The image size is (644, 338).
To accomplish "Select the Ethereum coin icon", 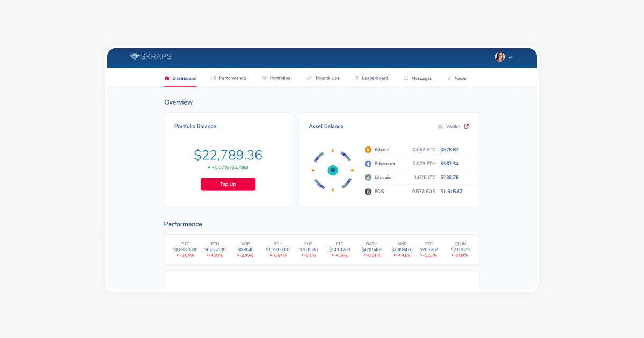I will (368, 163).
